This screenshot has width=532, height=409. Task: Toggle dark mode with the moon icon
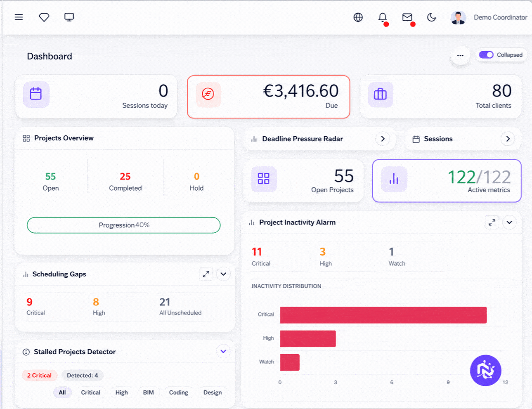point(432,17)
